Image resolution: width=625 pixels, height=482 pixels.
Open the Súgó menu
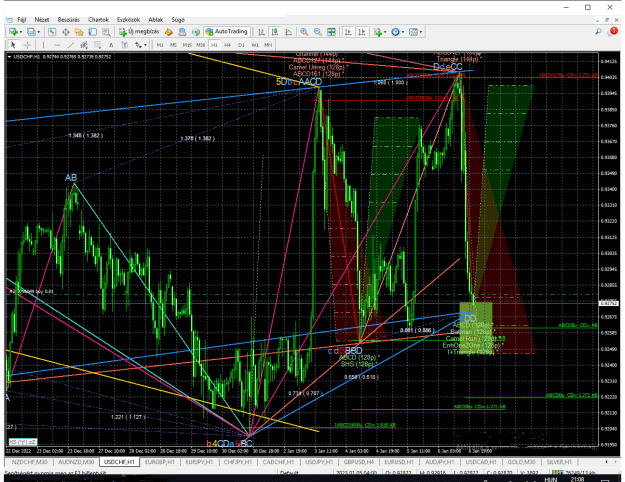(x=178, y=20)
